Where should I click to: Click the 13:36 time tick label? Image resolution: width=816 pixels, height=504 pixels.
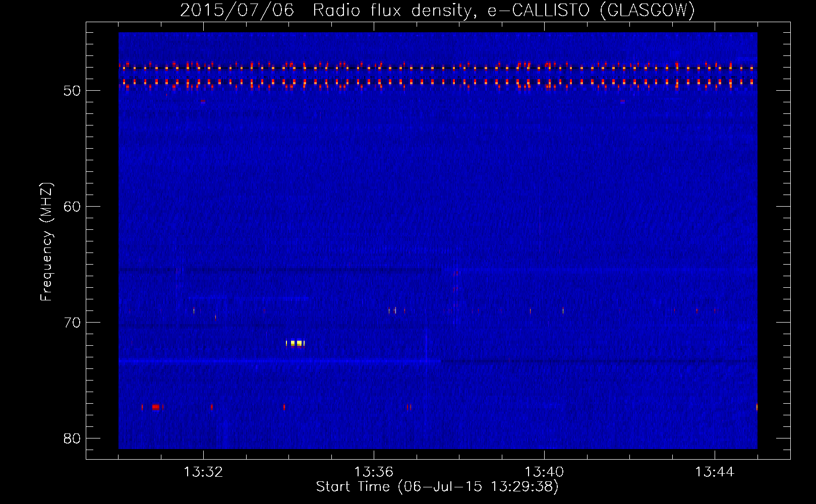click(x=374, y=472)
